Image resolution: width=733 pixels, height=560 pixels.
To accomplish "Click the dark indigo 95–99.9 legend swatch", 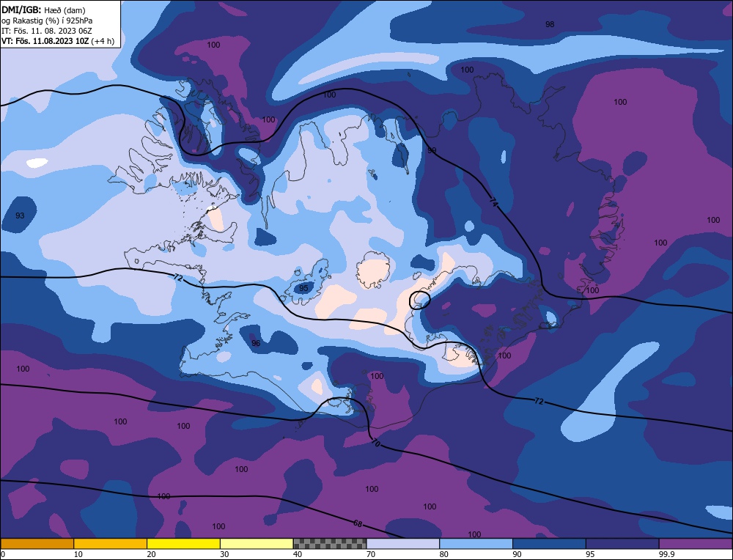I will coord(622,544).
